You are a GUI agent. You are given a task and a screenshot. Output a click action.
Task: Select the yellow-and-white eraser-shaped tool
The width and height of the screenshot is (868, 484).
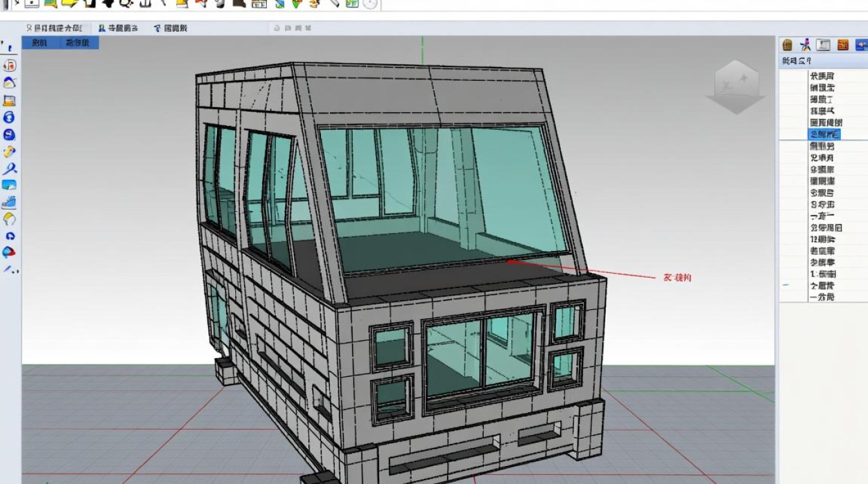tap(9, 219)
